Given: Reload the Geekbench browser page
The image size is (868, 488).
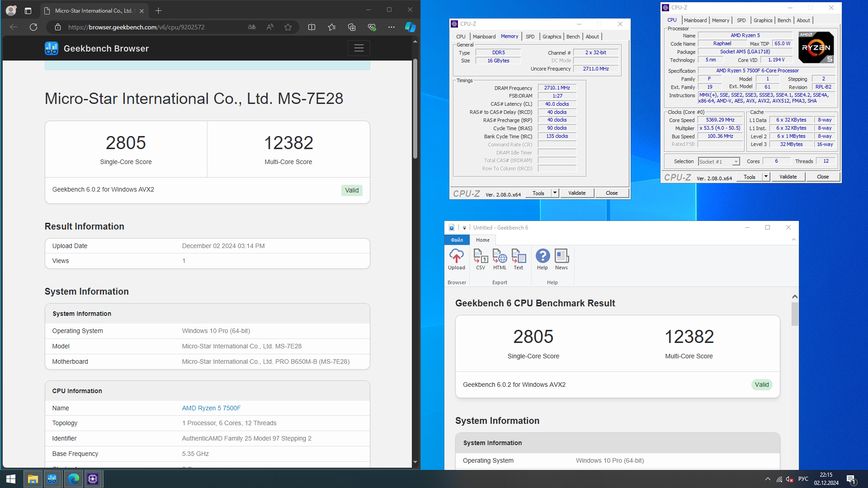Looking at the screenshot, I should click(33, 27).
